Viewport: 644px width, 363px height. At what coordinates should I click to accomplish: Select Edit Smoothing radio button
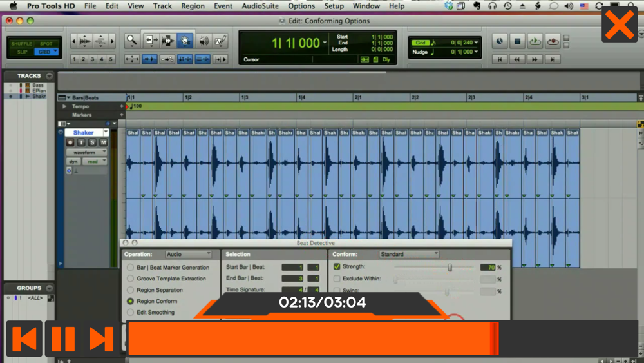[130, 313]
